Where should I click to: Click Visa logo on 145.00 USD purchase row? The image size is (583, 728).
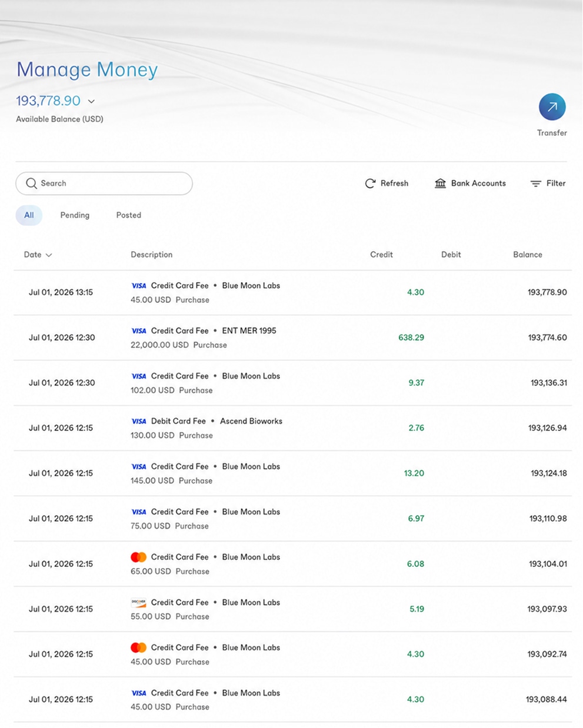(x=139, y=467)
